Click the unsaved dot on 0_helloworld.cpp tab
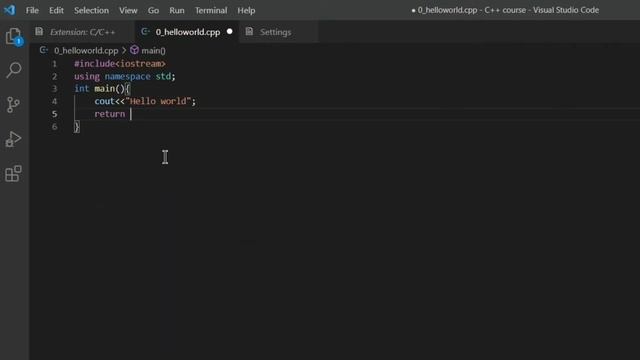The height and width of the screenshot is (360, 640). 229,31
